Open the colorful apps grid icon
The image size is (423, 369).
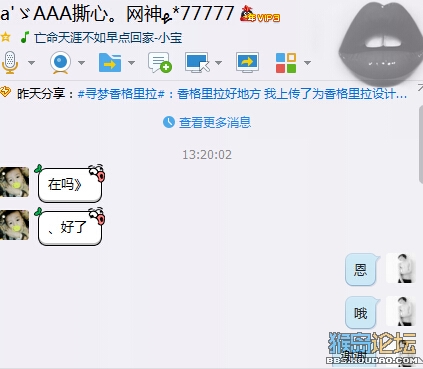[286, 63]
